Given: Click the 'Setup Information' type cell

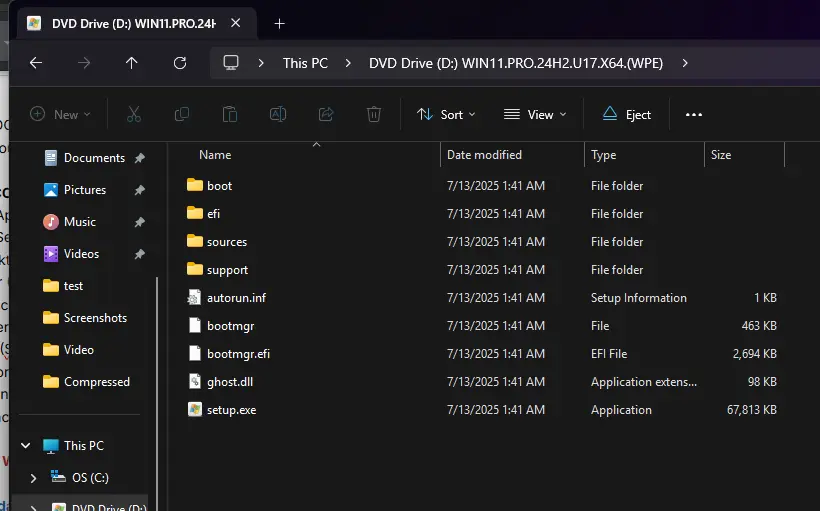Looking at the screenshot, I should click(x=639, y=298).
